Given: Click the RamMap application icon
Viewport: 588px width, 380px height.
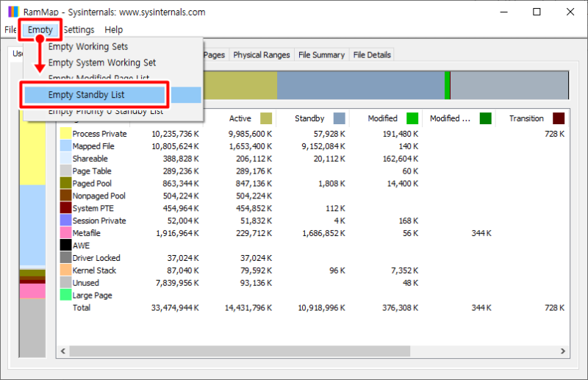Looking at the screenshot, I should point(13,12).
